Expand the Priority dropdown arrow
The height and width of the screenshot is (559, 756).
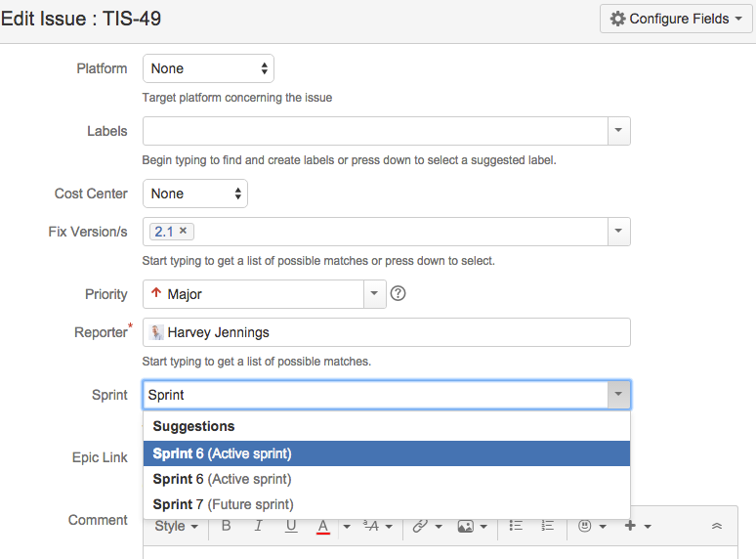374,293
